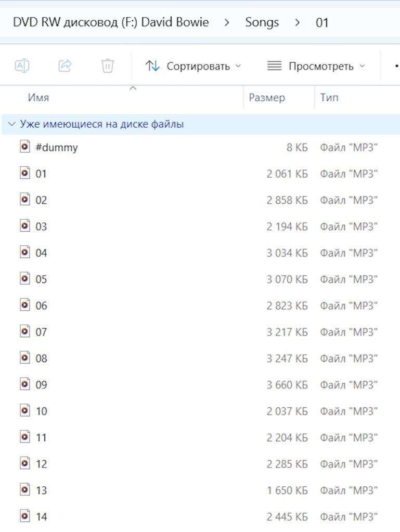Click the Rename toolbar icon
Viewport: 400px width, 532px height.
coord(22,65)
